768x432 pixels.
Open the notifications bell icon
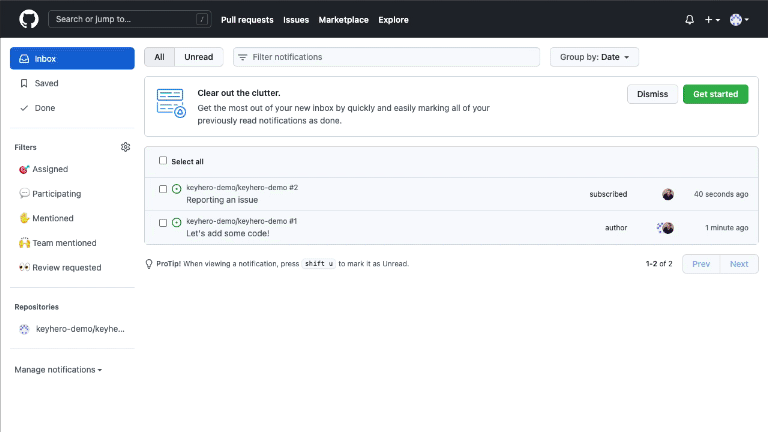tap(689, 20)
